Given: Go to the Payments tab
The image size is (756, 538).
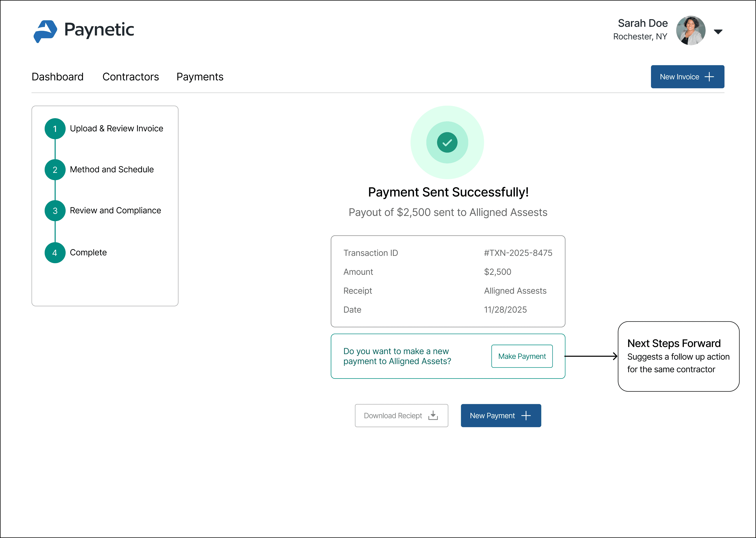Looking at the screenshot, I should click(200, 77).
